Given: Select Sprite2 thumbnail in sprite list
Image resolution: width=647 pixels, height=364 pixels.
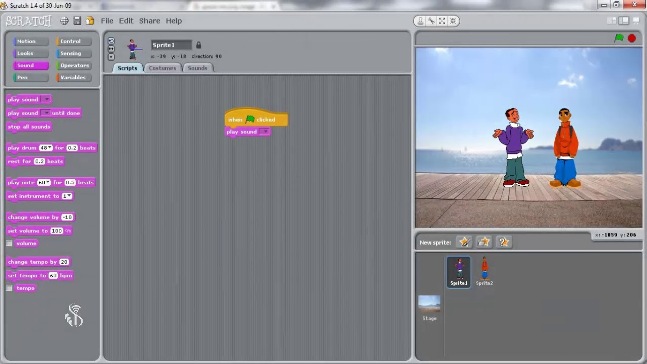Looking at the screenshot, I should tap(484, 271).
